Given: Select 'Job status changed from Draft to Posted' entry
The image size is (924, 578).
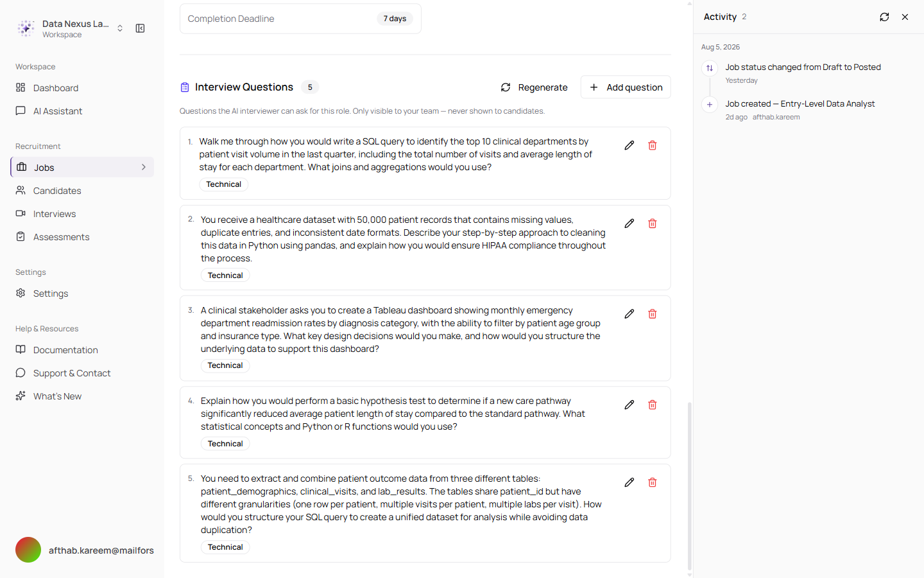Looking at the screenshot, I should click(803, 67).
